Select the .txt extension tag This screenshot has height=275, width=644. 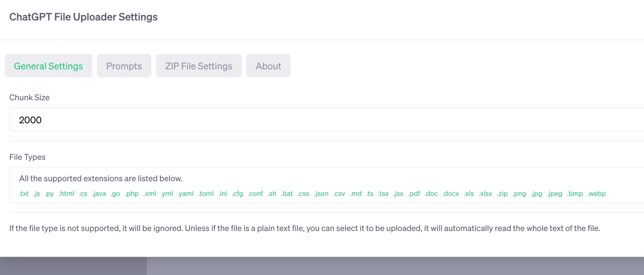[24, 194]
